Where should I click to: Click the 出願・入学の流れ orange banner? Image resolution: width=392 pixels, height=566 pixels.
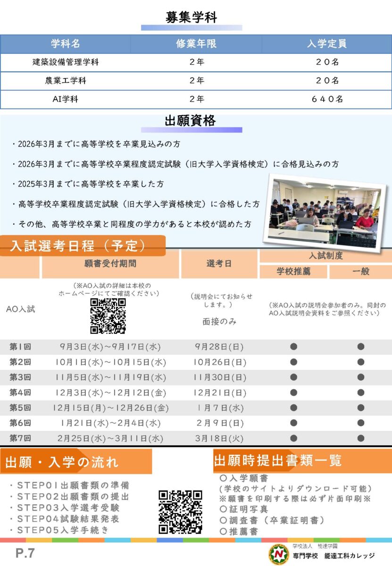75,462
